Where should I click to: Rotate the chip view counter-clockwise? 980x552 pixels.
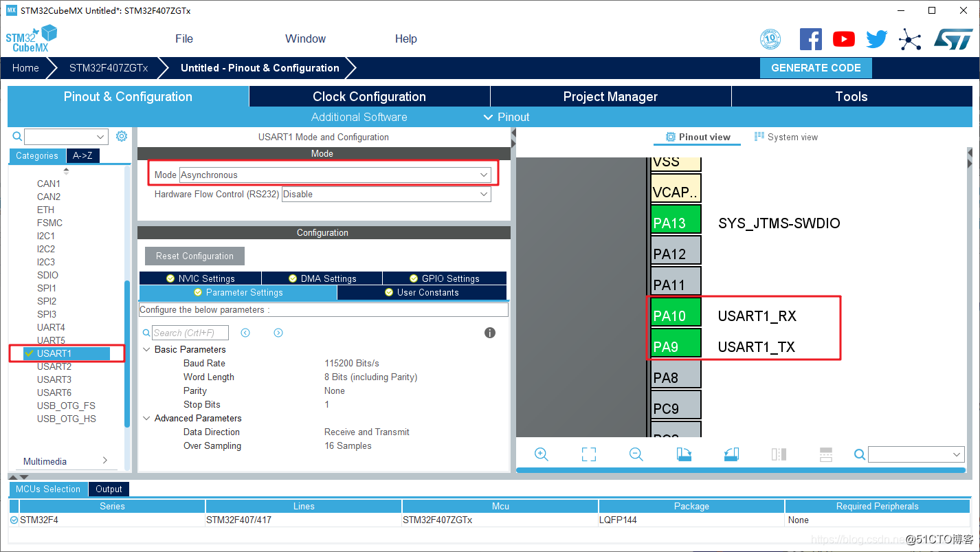731,454
